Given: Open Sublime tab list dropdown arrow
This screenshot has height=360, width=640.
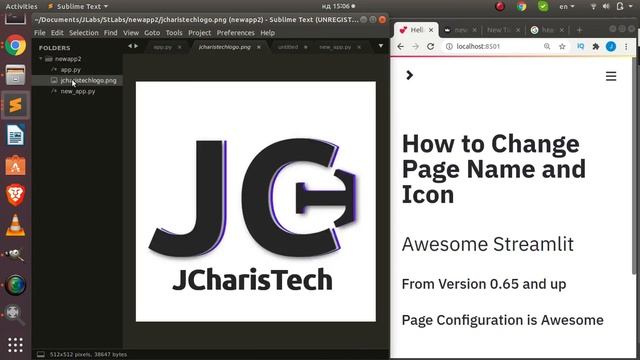Looking at the screenshot, I should click(380, 46).
